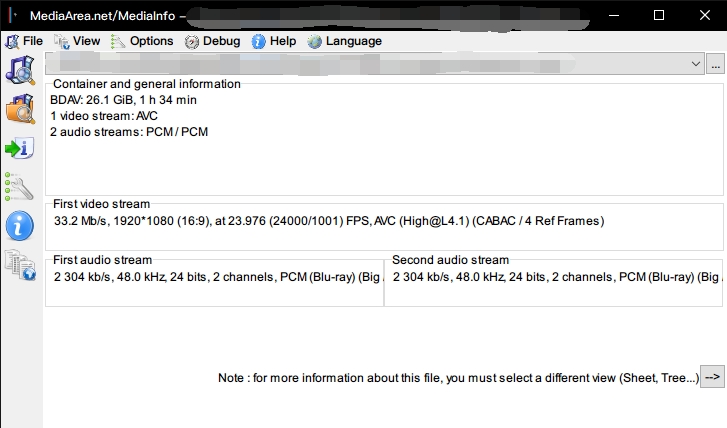This screenshot has width=727, height=428.
Task: Click the '...' browse button
Action: (715, 63)
